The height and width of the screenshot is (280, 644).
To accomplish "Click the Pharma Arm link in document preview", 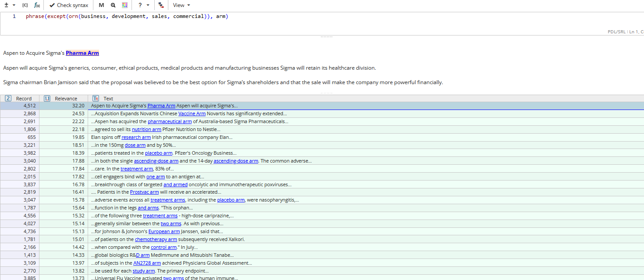I will click(x=82, y=53).
